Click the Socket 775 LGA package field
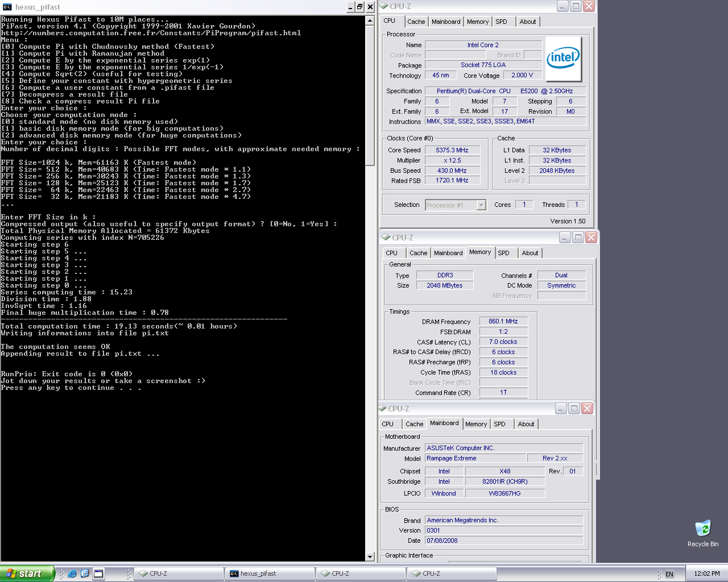728x582 pixels. (483, 65)
